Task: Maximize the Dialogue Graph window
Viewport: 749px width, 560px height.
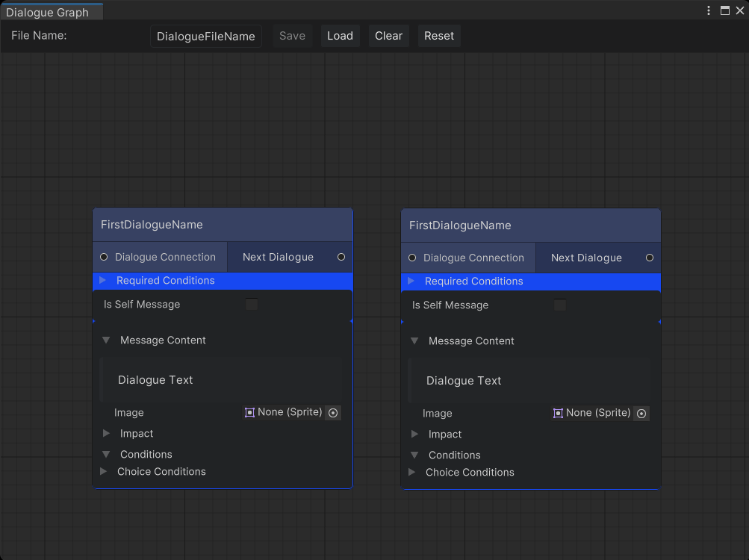Action: point(724,10)
